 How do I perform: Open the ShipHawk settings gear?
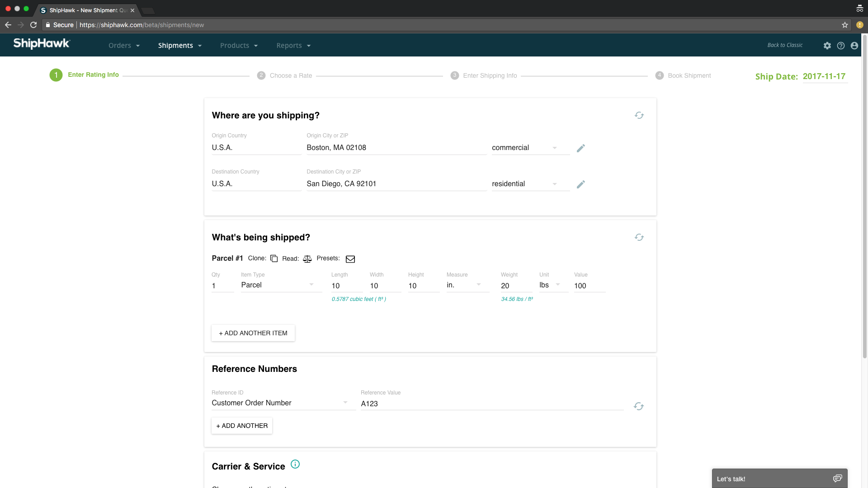pos(827,46)
